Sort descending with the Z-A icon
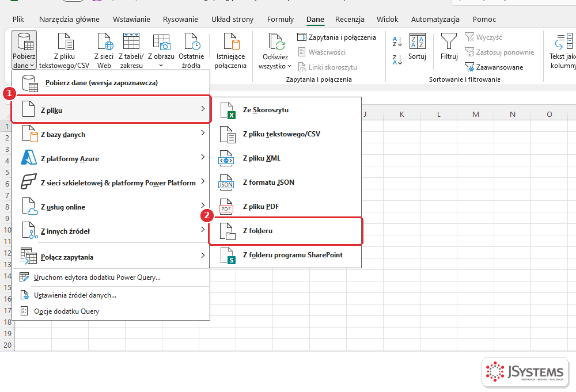Image resolution: width=576 pixels, height=392 pixels. (x=397, y=59)
